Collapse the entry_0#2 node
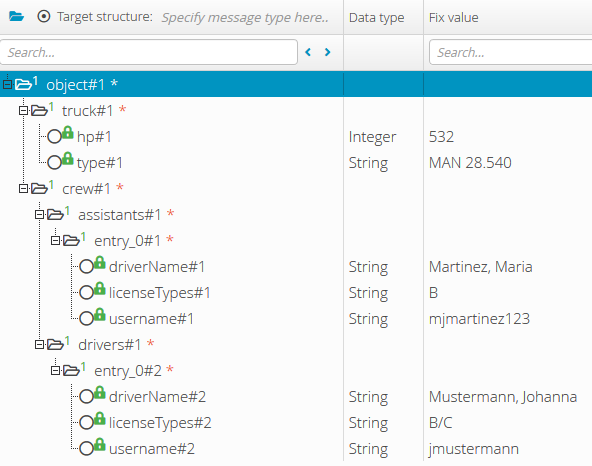The width and height of the screenshot is (592, 466). tap(56, 371)
